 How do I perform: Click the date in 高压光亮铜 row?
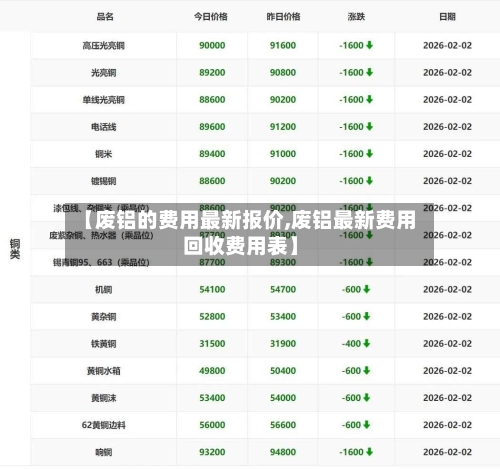pyautogui.click(x=447, y=45)
